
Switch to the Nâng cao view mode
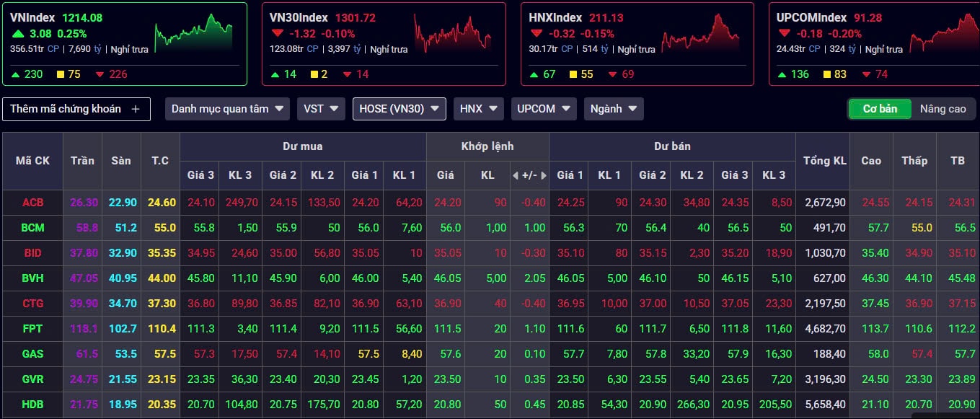[943, 109]
